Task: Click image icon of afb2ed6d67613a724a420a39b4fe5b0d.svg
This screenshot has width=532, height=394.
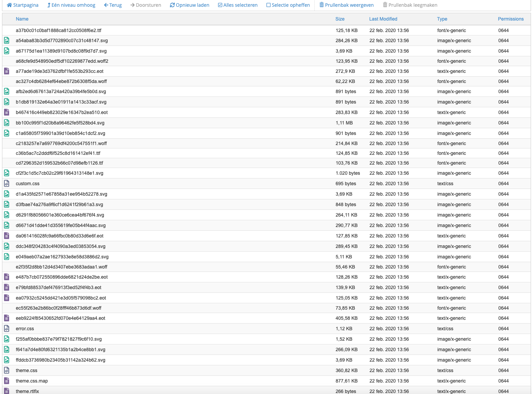Action: [6, 91]
